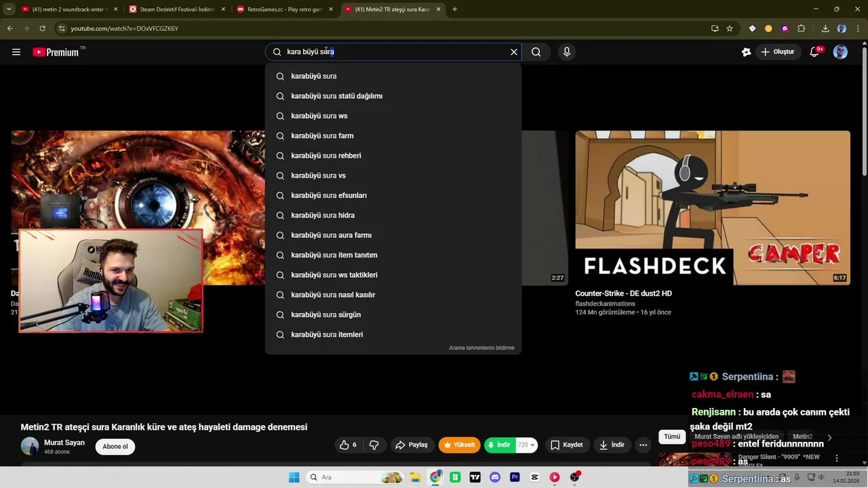Choose karabüyü sura nasıl kasılır suggestion
This screenshot has height=488, width=868.
pos(393,295)
